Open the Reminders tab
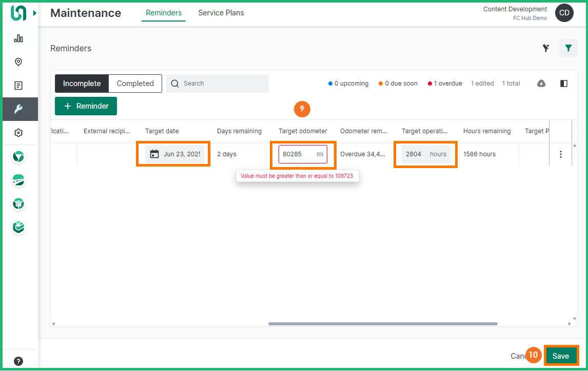Image resolution: width=588 pixels, height=371 pixels. (x=164, y=13)
